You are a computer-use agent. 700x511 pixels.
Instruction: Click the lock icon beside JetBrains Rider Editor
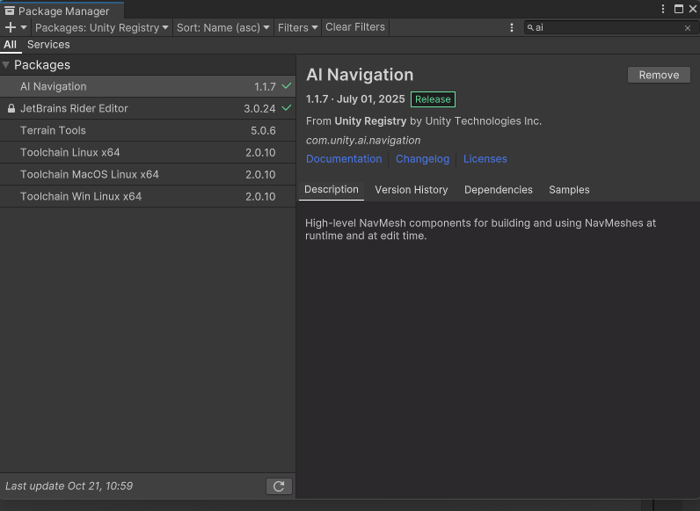click(11, 109)
